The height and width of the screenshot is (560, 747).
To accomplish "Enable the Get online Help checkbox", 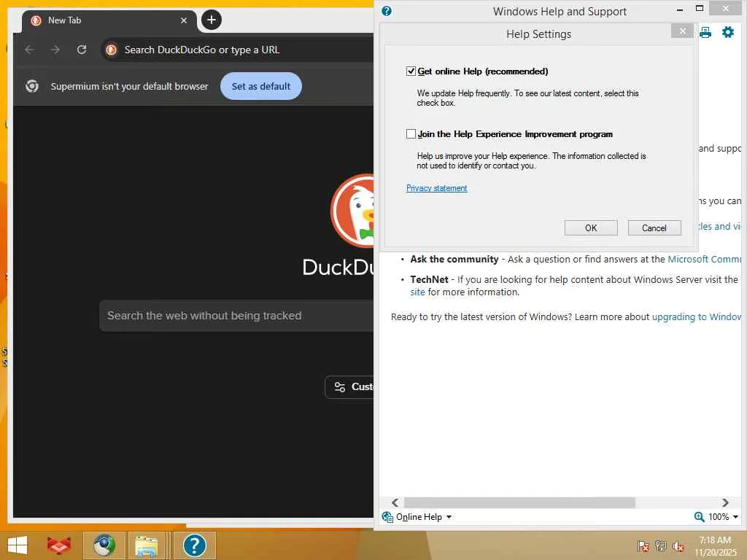I will pyautogui.click(x=411, y=71).
